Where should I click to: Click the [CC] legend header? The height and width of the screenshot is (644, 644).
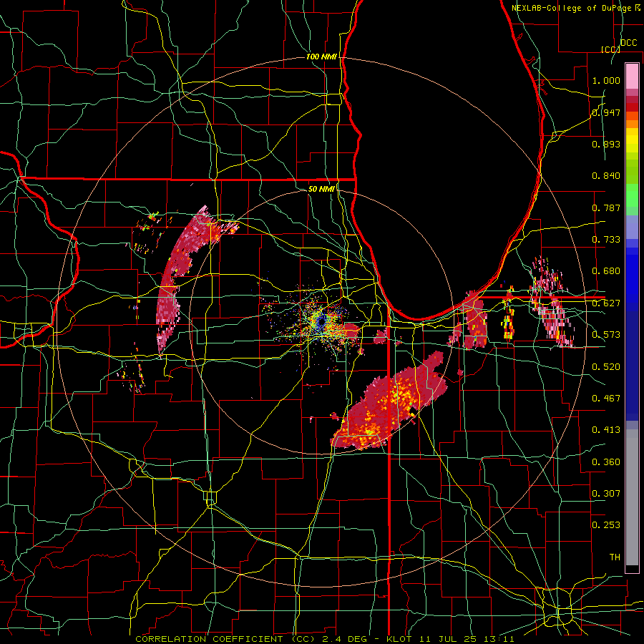coord(610,49)
